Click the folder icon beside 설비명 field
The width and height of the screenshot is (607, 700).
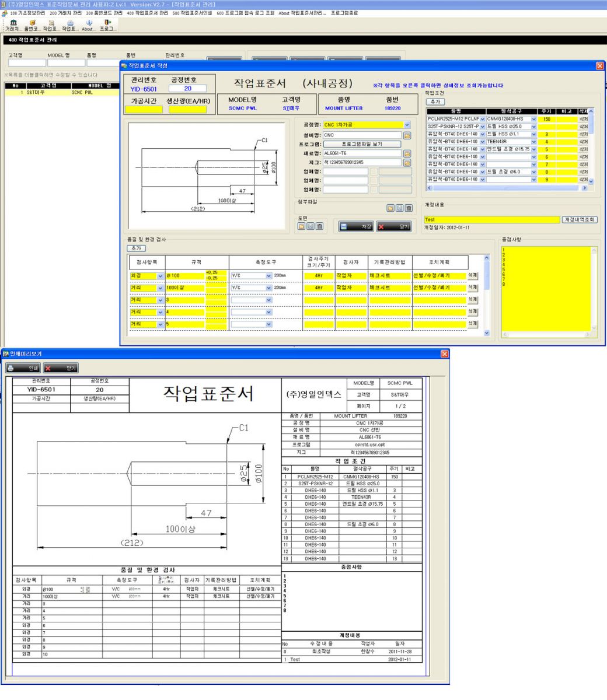pos(407,135)
